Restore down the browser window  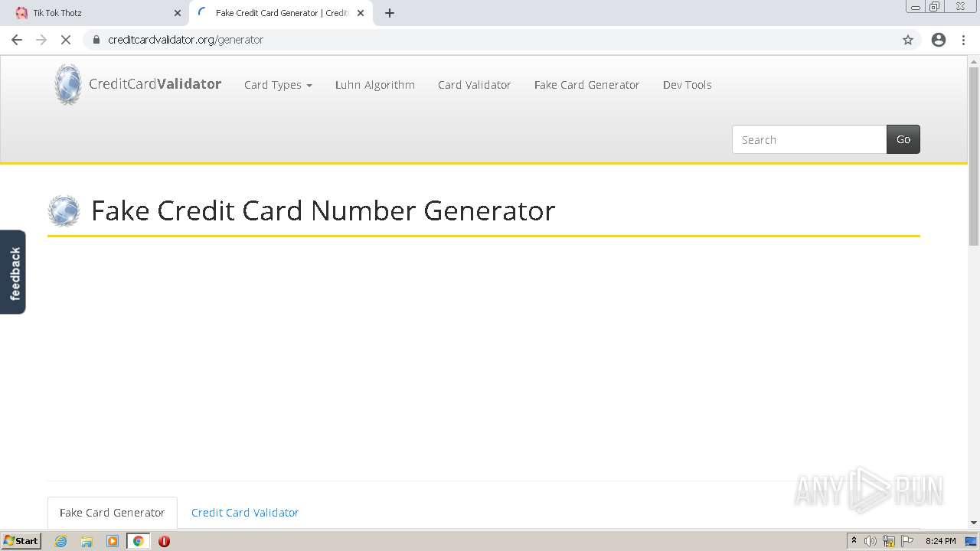pyautogui.click(x=935, y=7)
